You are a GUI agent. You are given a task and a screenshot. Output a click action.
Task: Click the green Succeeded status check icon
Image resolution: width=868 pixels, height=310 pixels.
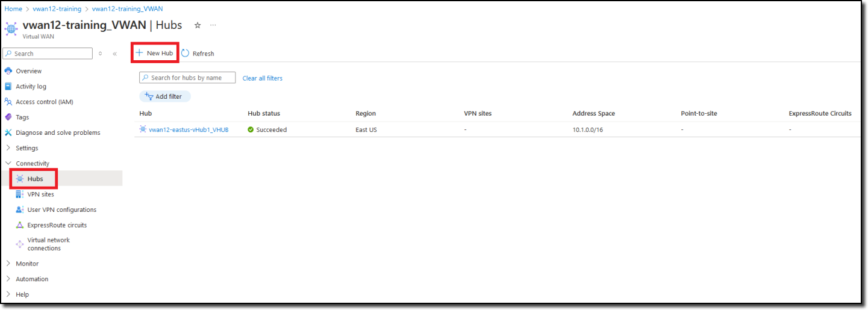point(251,130)
